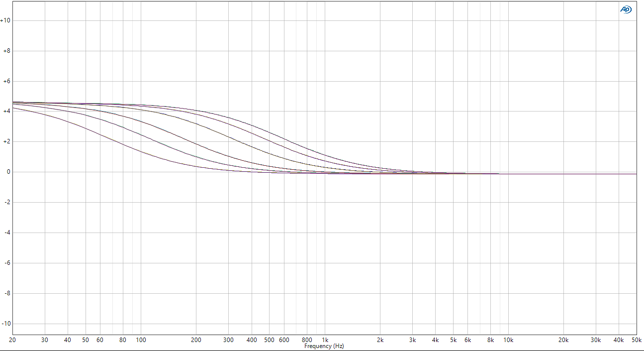Click the -10 level axis label
This screenshot has height=351, width=644.
(5, 324)
